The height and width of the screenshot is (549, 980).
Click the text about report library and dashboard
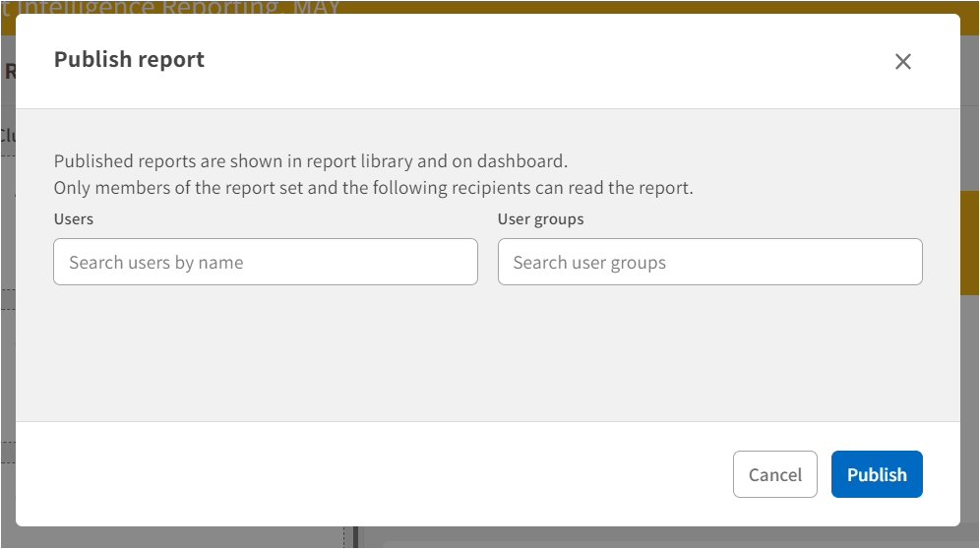click(x=310, y=161)
